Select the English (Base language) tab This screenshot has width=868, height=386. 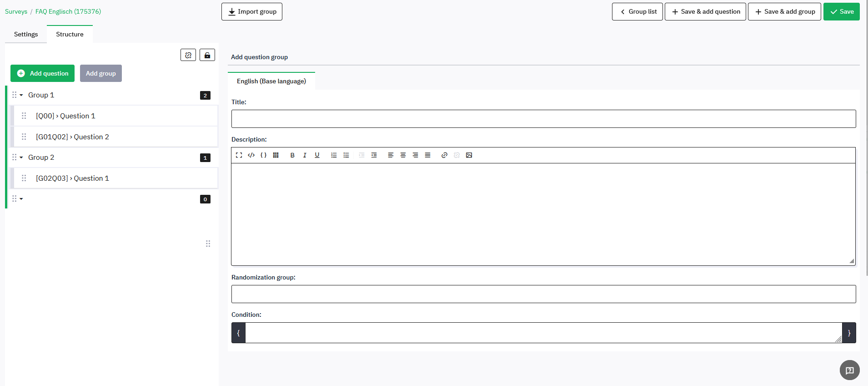point(271,81)
